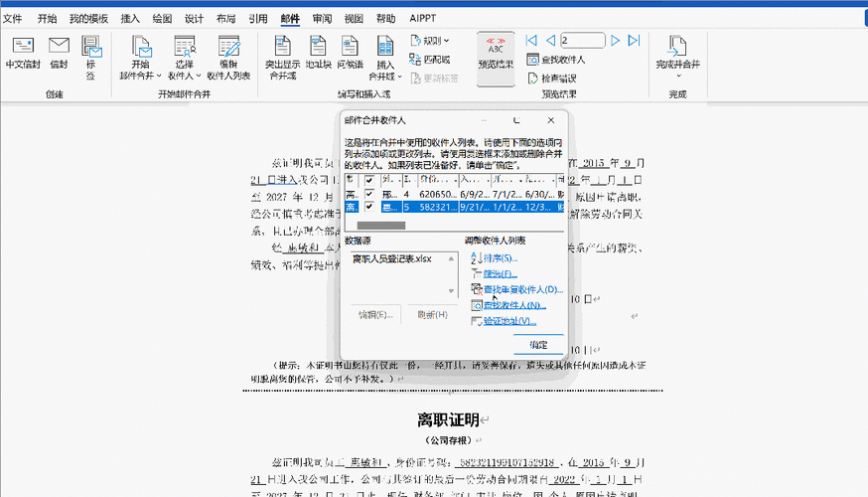
Task: Click 查找收件人 in the ribbon
Action: pos(556,60)
